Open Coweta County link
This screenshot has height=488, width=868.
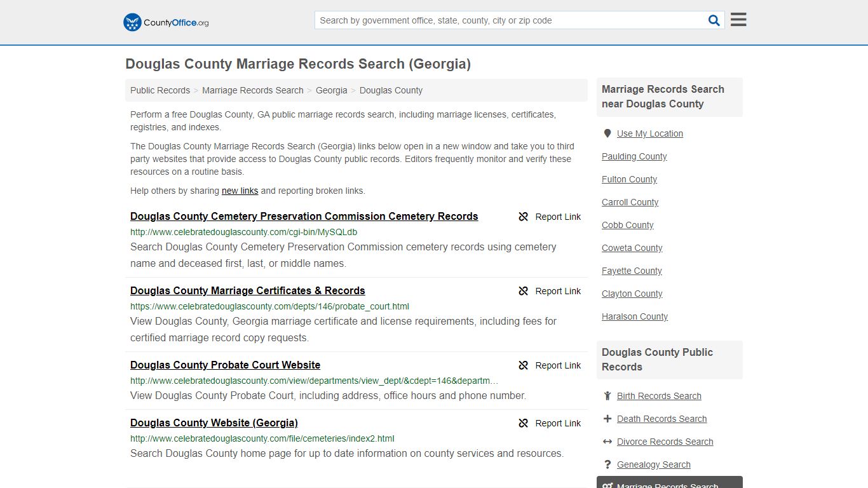tap(632, 248)
